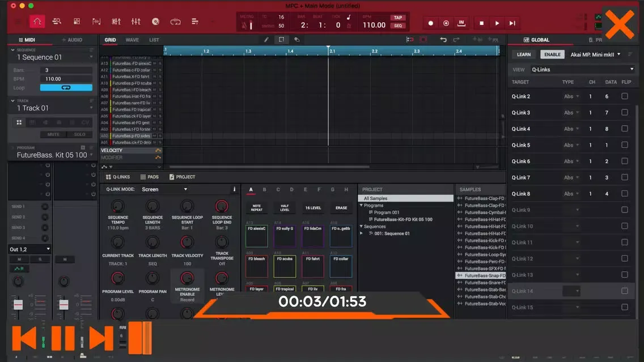Select All Samples in project list
The height and width of the screenshot is (362, 644).
coord(406,198)
